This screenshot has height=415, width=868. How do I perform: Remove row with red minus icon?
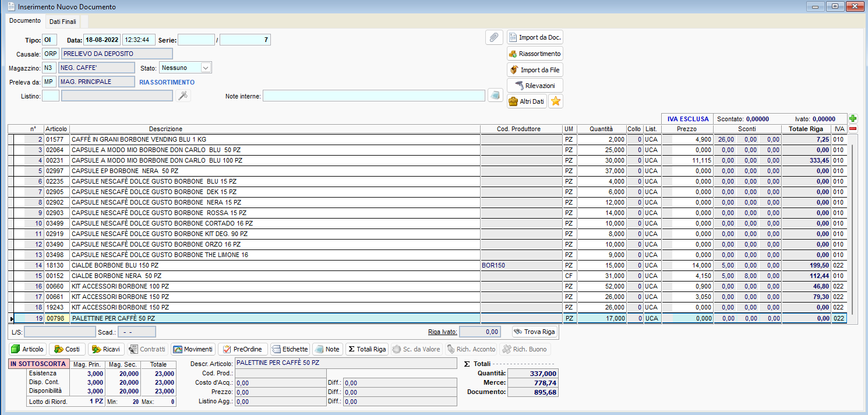pyautogui.click(x=853, y=129)
